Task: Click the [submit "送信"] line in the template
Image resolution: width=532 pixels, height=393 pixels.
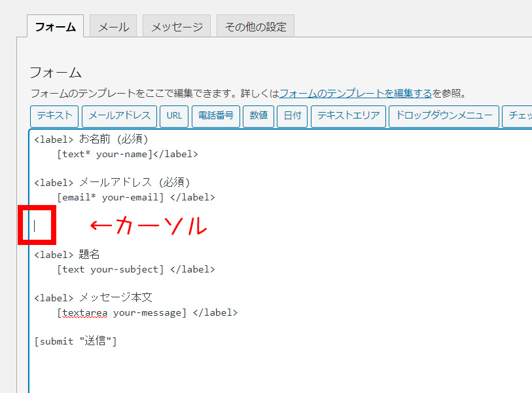Action: [75, 341]
